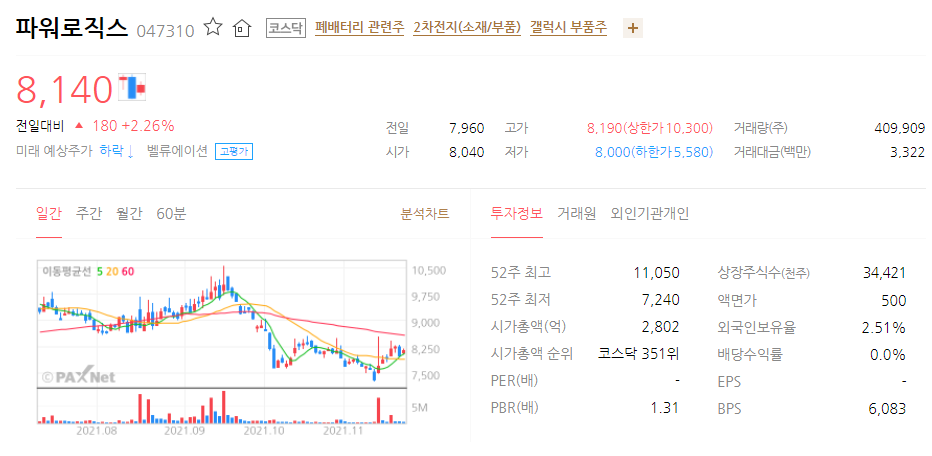Click the PBR(배) value 1.31
Viewport: 932px width, 456px height.
click(x=666, y=408)
